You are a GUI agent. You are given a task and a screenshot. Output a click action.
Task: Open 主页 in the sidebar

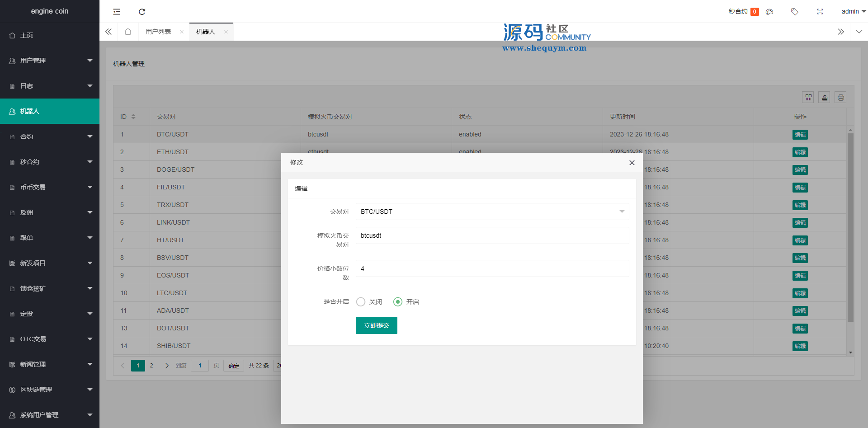(50, 35)
